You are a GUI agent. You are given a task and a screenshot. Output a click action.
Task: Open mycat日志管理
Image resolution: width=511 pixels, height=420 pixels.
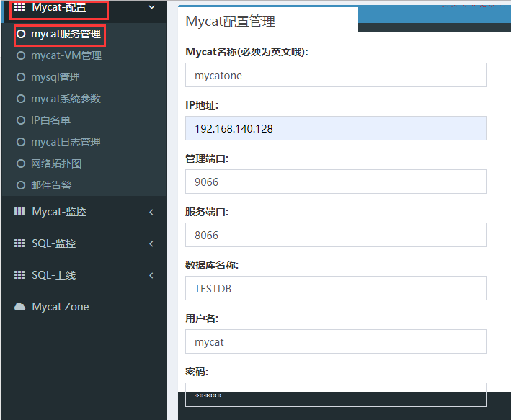pyautogui.click(x=66, y=142)
